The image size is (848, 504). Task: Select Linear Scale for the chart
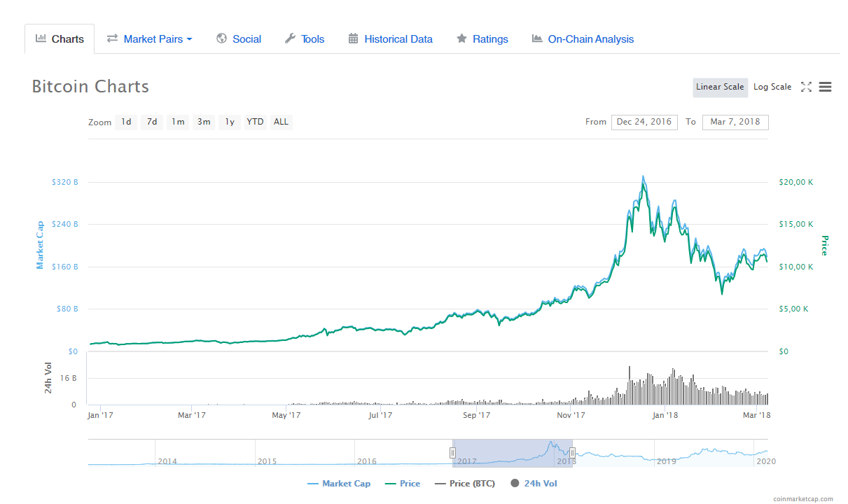(x=720, y=87)
